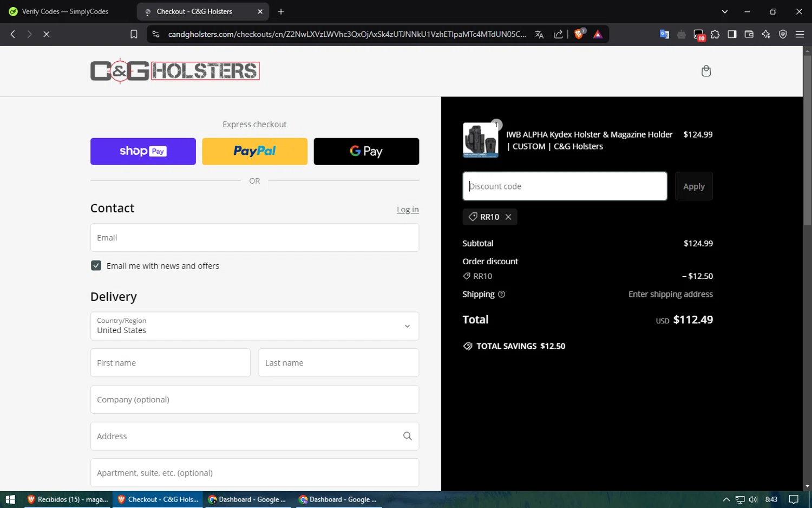812x508 pixels.
Task: Open a new browser tab
Action: click(x=281, y=11)
